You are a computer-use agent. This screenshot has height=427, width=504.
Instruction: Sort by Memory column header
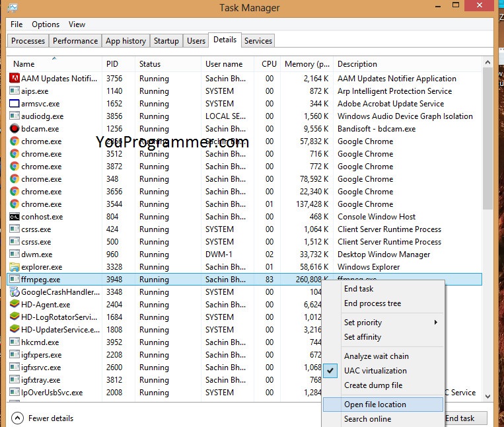[x=307, y=64]
